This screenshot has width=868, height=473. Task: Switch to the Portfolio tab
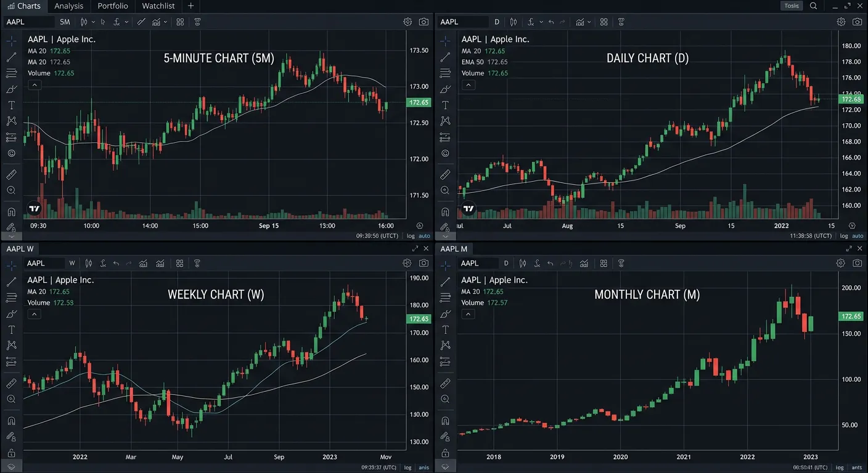(113, 6)
